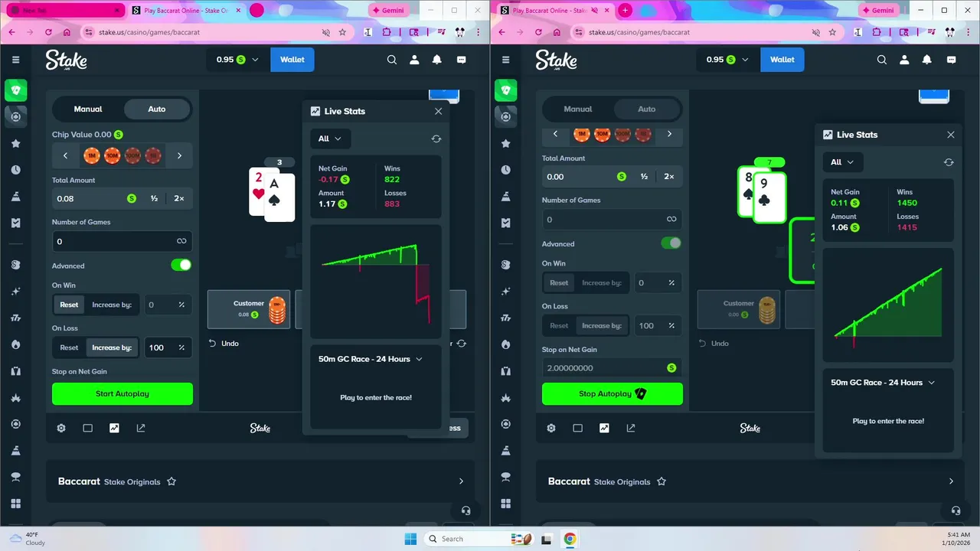Click the grid icon in left window's sidebar

click(15, 504)
